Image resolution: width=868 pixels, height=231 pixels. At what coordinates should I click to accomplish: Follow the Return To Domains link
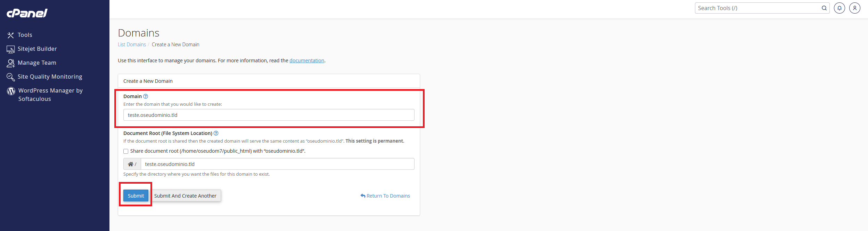[388, 196]
